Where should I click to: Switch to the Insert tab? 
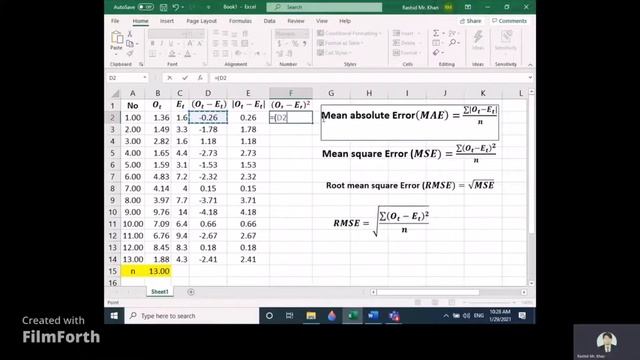click(167, 21)
